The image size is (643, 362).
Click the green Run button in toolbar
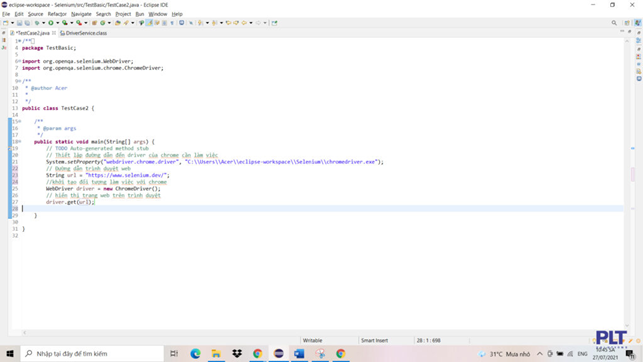coord(51,23)
